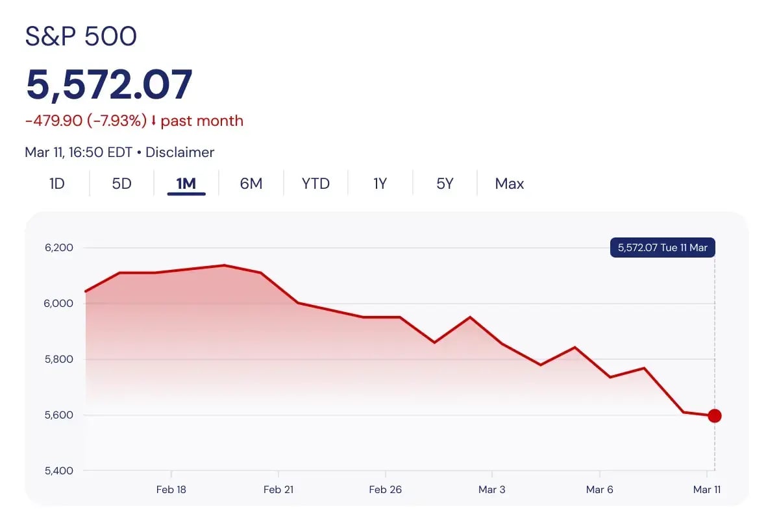
Task: Reselect the active 1M tab
Action: click(186, 184)
